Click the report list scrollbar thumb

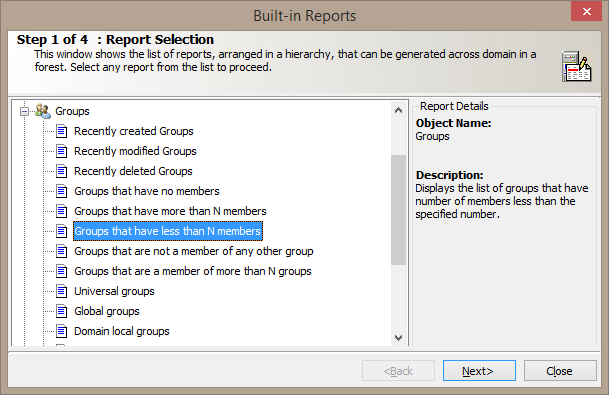click(398, 210)
